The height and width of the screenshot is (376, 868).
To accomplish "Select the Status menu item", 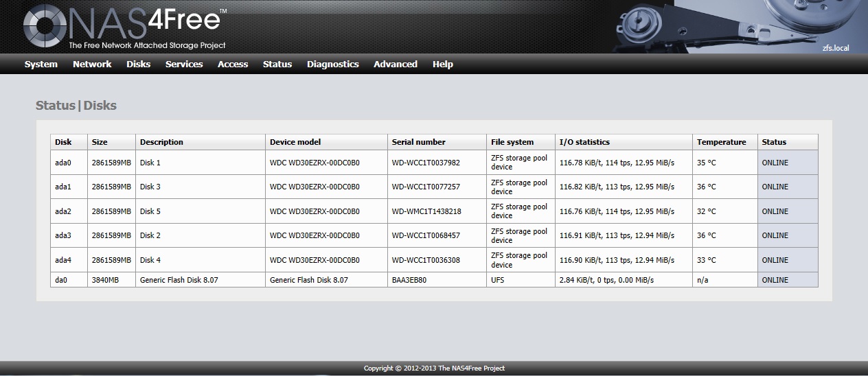I will coord(277,64).
